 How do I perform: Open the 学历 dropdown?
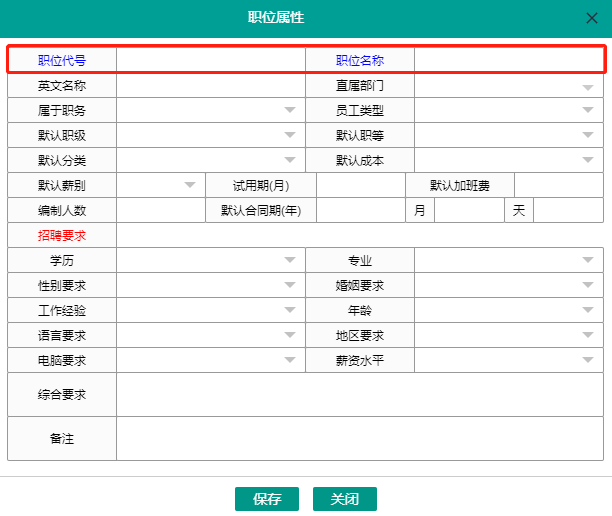click(x=289, y=260)
